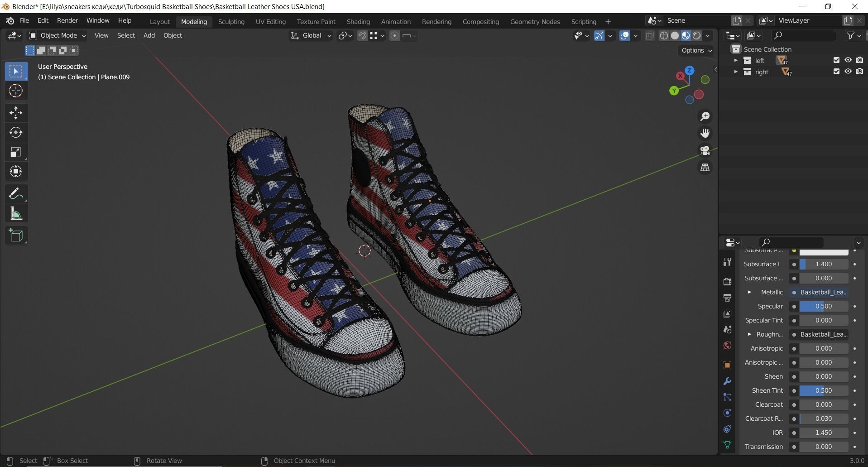Viewport: 868px width, 467px height.
Task: Toggle exclude checkbox for right collection
Action: click(836, 72)
